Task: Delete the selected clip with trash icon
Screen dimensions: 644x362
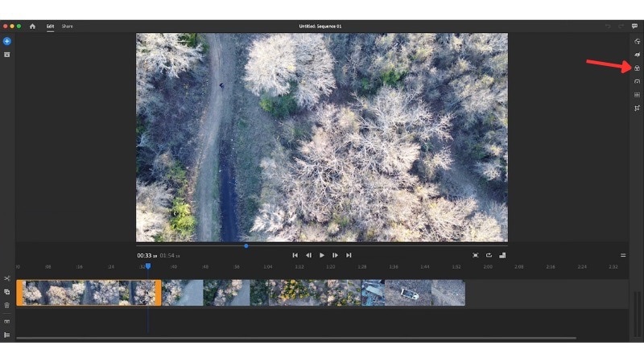Action: 7,306
